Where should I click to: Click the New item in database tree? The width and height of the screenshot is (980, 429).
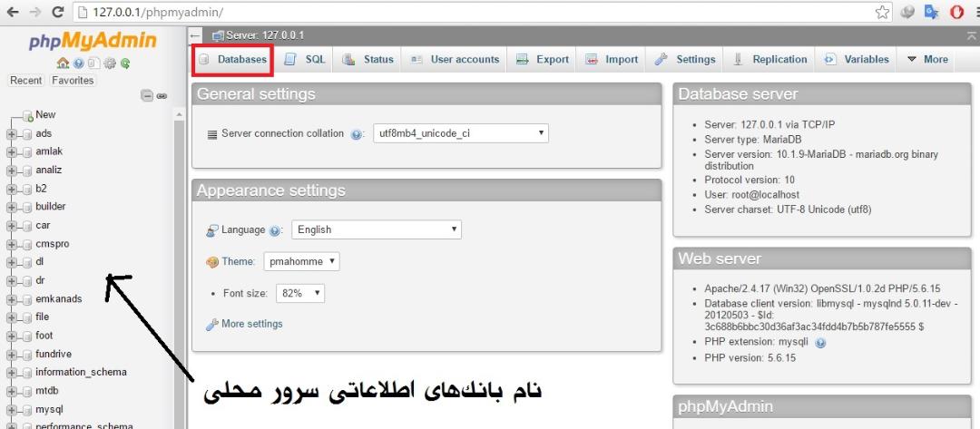click(45, 115)
